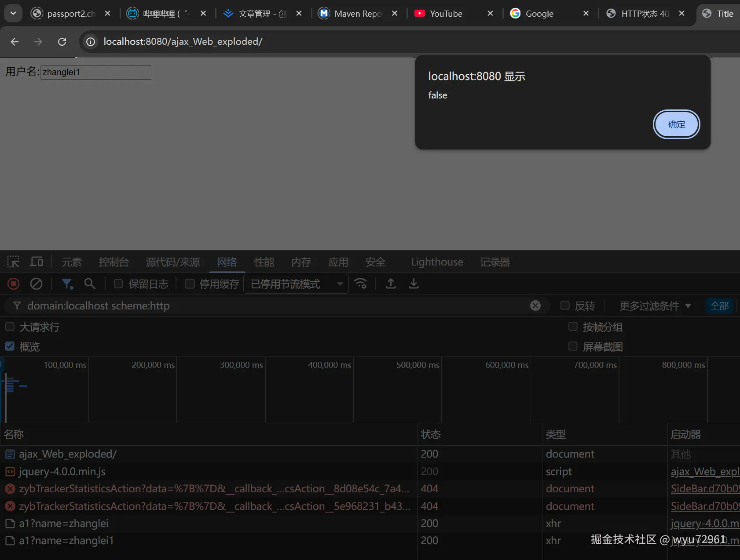Screen dimensions: 740x560
Task: Expand the 更多过滤条件 dropdown
Action: tap(655, 306)
